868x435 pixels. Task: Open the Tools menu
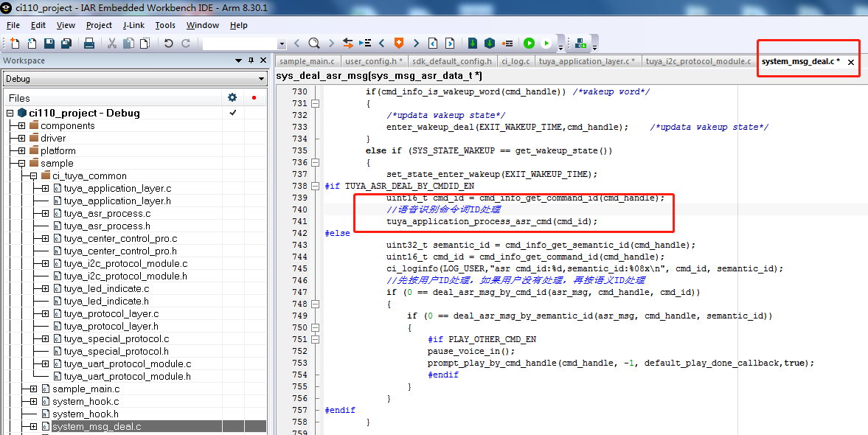(x=165, y=25)
